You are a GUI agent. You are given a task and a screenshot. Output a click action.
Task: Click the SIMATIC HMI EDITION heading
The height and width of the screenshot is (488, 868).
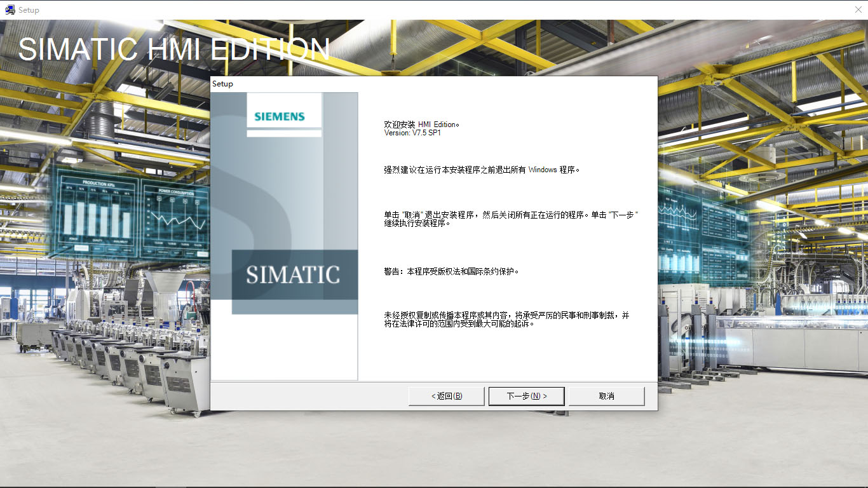point(174,50)
